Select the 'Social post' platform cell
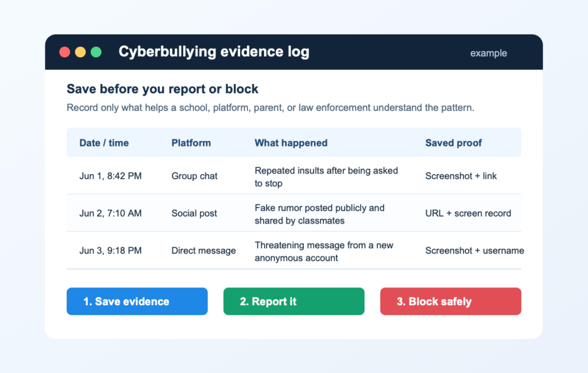This screenshot has height=373, width=588. click(194, 213)
